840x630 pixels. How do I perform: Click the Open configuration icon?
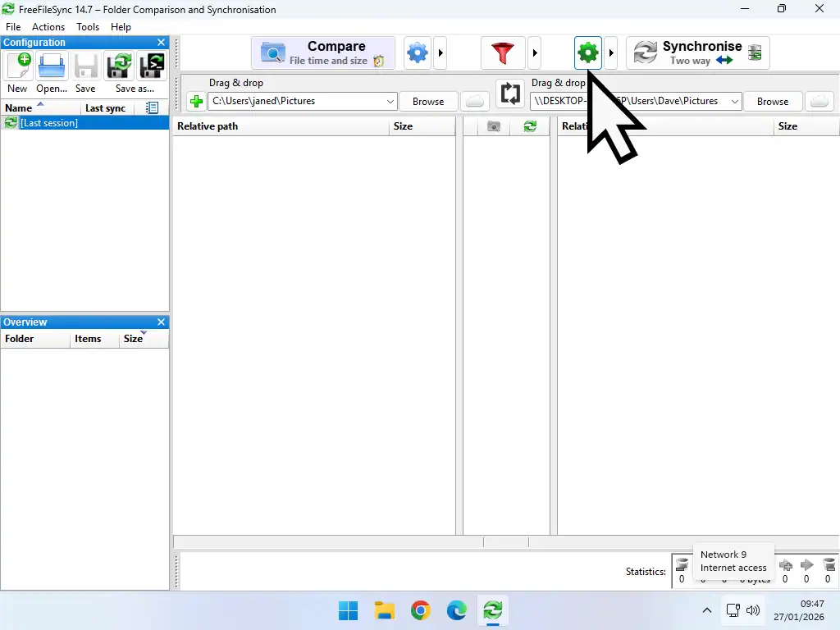click(x=52, y=66)
